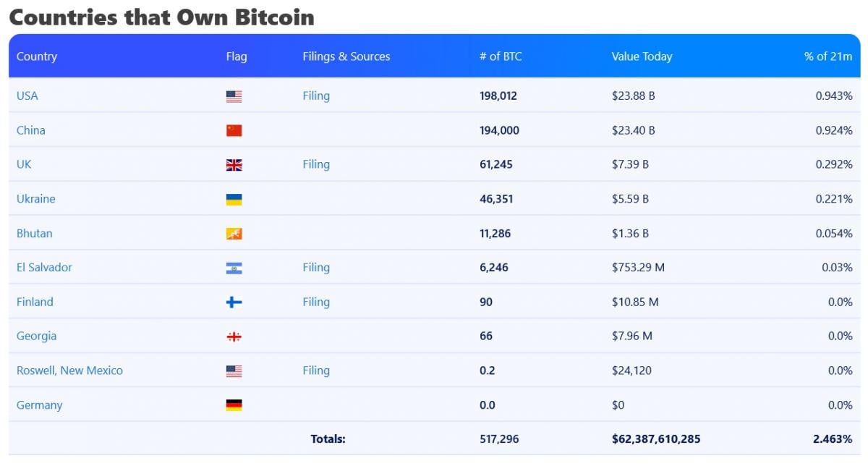Viewport: 868px width, 466px height.
Task: Open the Bhutan country link
Action: 35,233
